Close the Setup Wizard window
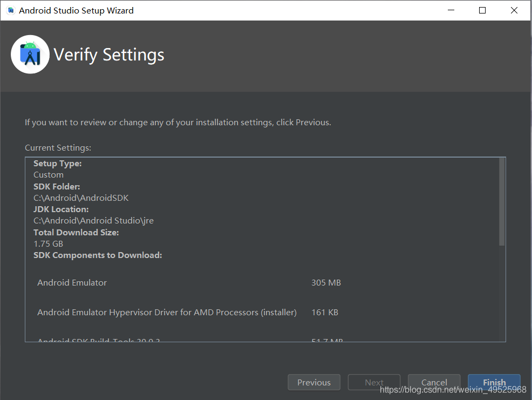 click(x=514, y=11)
